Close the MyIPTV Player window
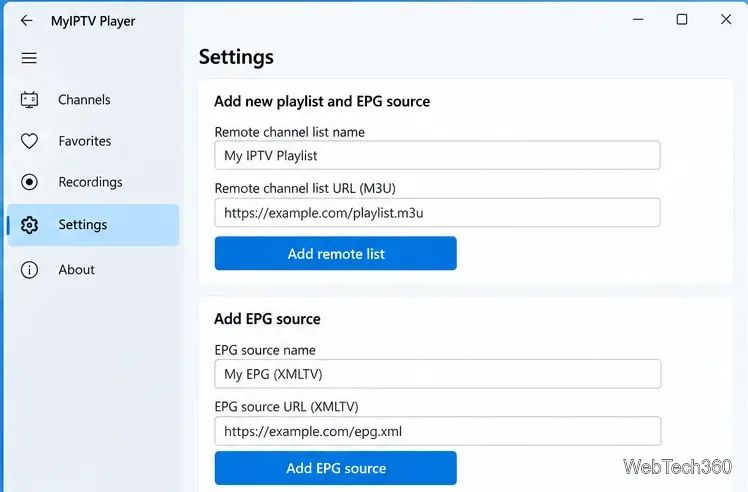The image size is (748, 492). (726, 20)
